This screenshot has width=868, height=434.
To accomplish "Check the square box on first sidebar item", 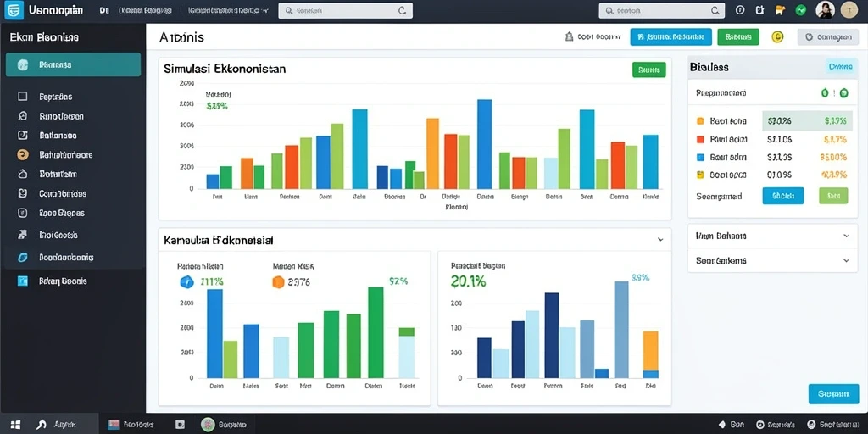I will coord(23,97).
